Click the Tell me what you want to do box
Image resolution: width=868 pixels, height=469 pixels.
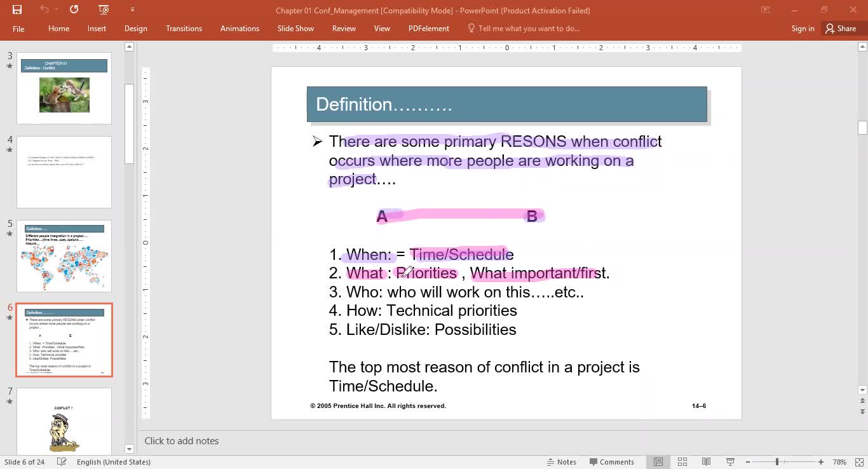pos(524,29)
